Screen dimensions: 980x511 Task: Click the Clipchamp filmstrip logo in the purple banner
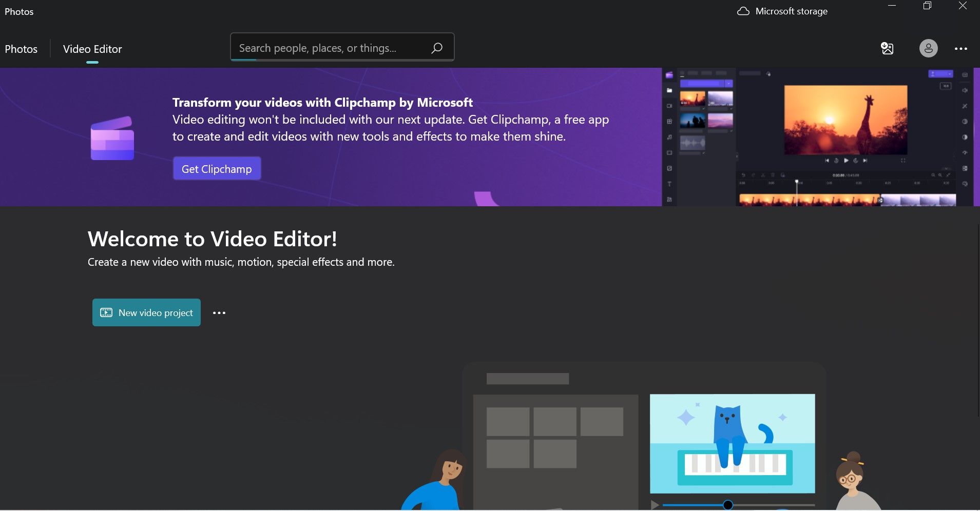tap(112, 137)
